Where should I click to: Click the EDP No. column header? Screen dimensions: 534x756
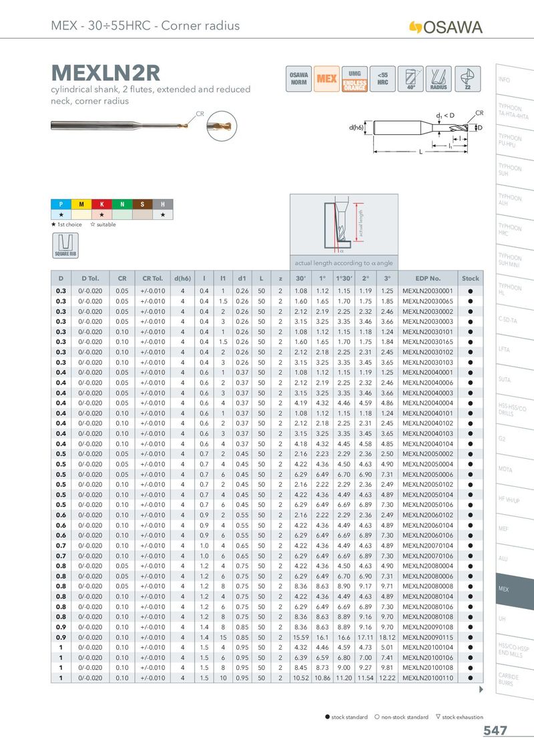pyautogui.click(x=428, y=278)
